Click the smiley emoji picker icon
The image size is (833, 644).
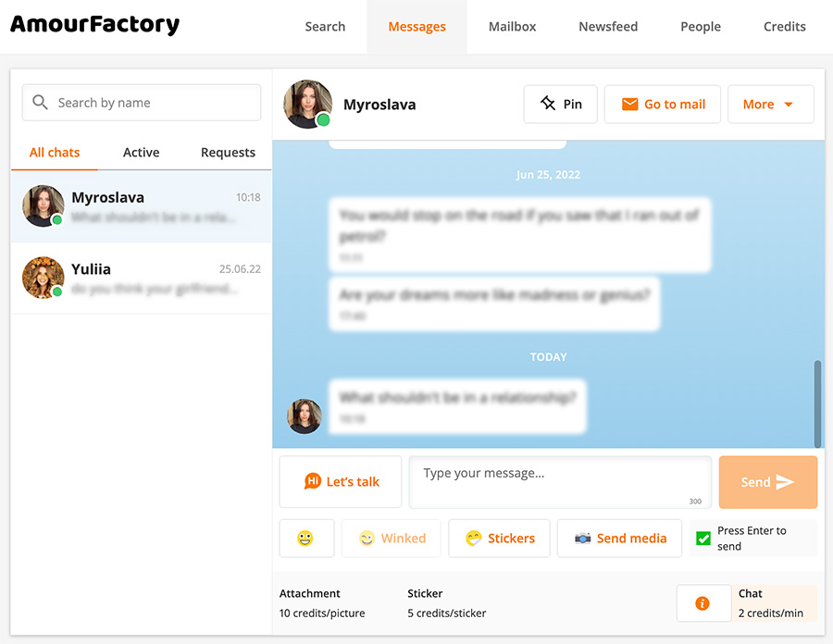pos(306,539)
